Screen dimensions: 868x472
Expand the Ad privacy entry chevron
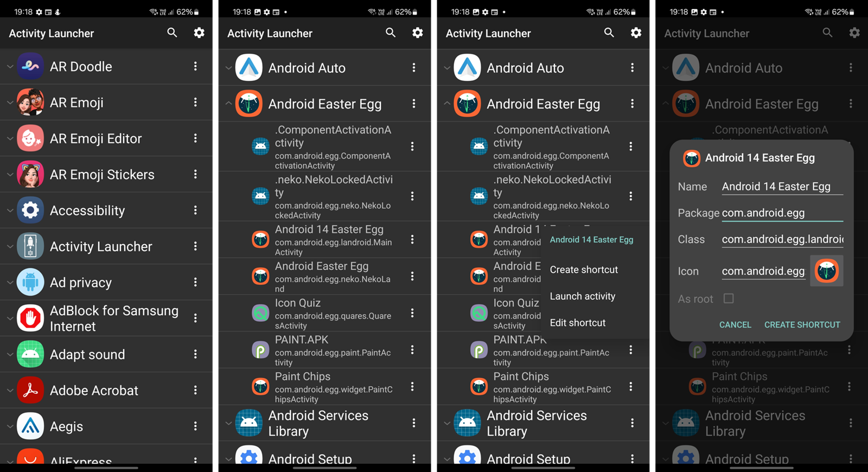click(x=10, y=282)
